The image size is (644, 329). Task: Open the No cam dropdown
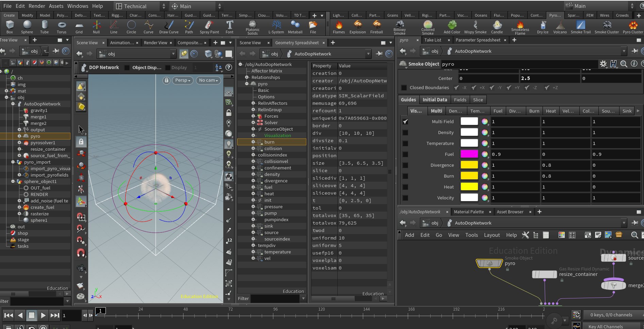pyautogui.click(x=208, y=80)
